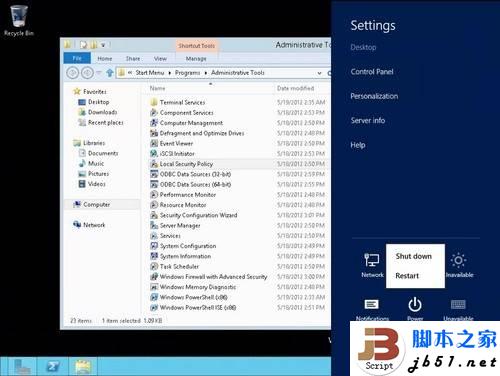Select the Event Viewer icon
Screen dimensions: 500x376
154,143
